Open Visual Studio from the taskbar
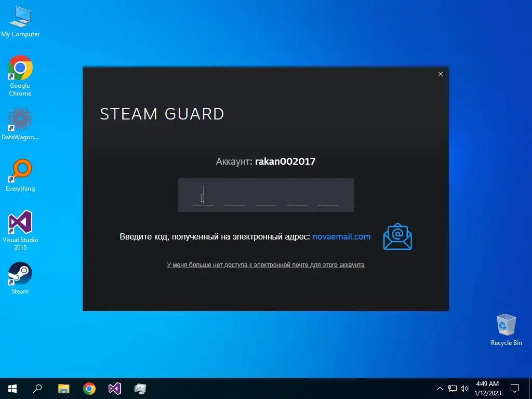 coord(115,389)
